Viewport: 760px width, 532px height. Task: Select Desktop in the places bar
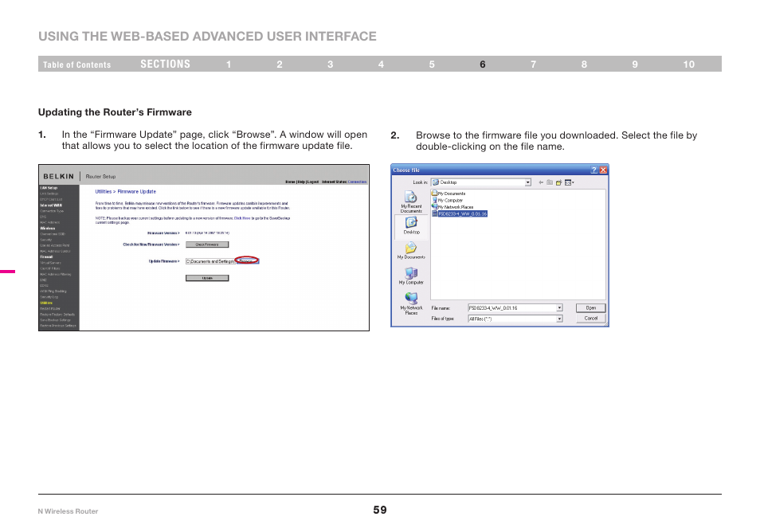[x=412, y=225]
